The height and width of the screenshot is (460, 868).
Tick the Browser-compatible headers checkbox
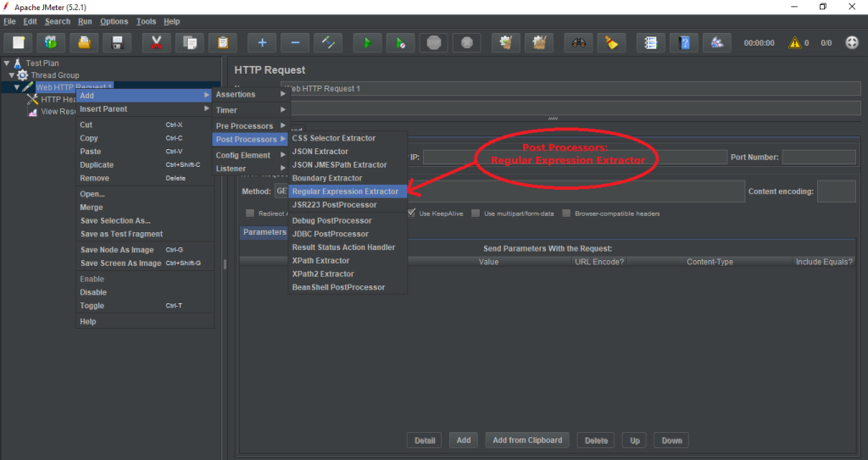pyautogui.click(x=567, y=213)
